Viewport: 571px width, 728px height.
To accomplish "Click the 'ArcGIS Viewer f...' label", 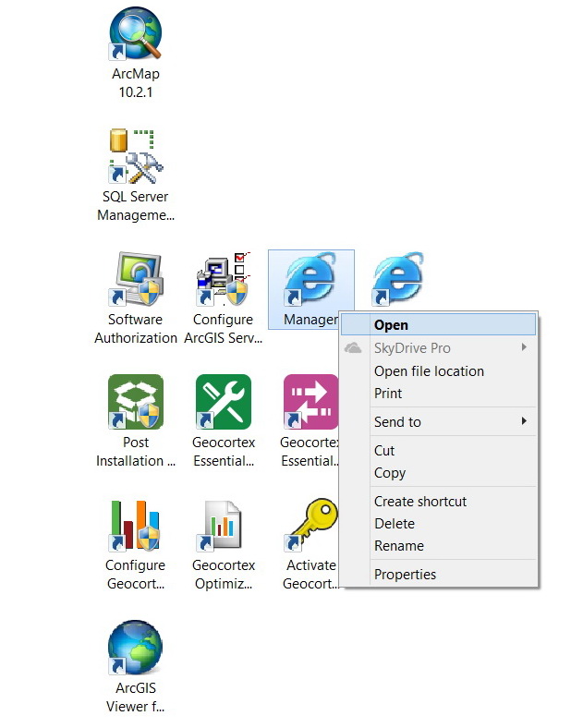I will (x=136, y=697).
